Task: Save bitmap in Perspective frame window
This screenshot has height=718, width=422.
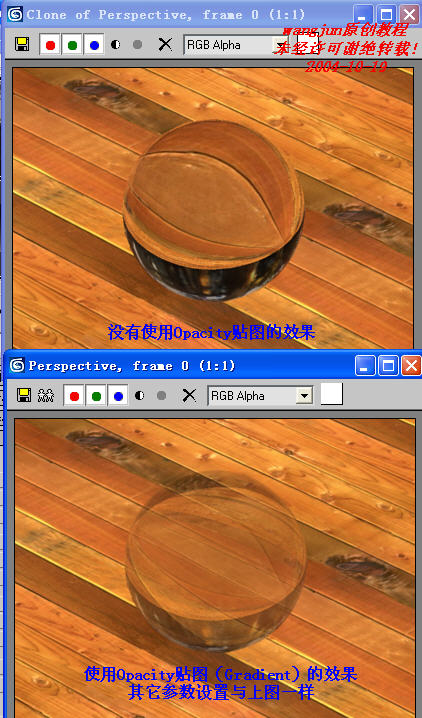Action: coord(24,395)
